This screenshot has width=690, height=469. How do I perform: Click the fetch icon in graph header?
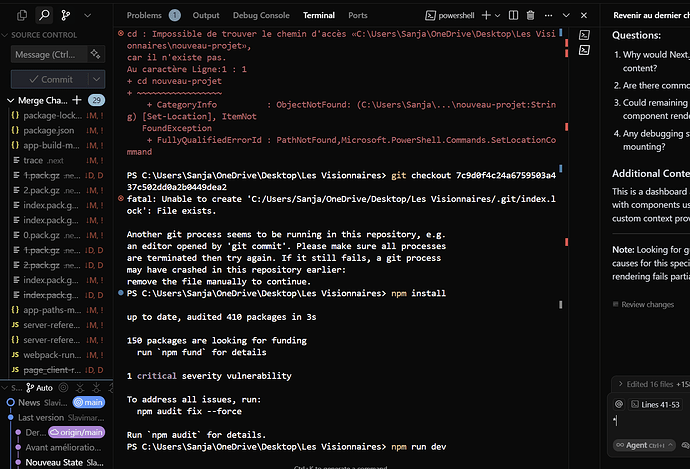click(80, 388)
